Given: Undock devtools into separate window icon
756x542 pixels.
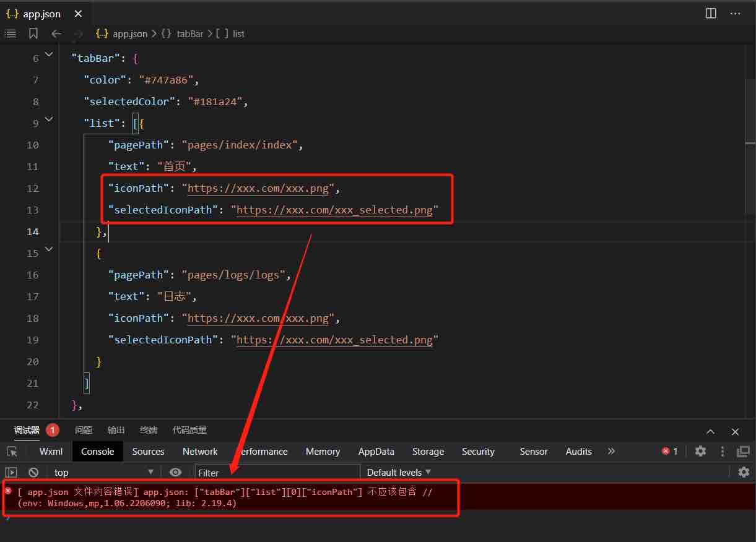Looking at the screenshot, I should (743, 452).
